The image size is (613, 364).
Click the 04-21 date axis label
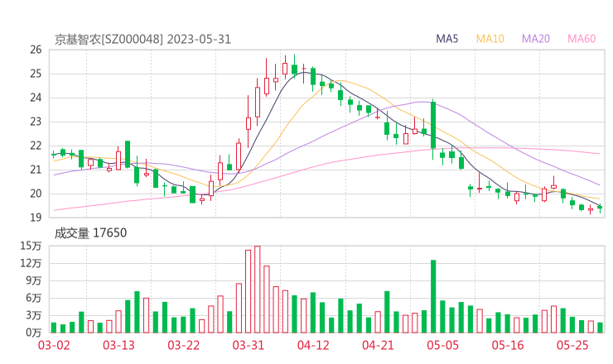pos(378,345)
